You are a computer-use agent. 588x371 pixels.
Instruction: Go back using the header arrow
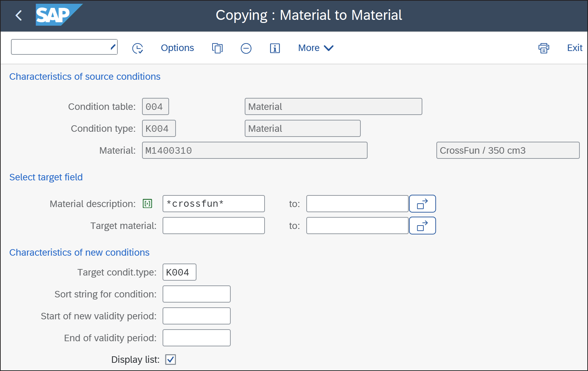click(19, 15)
